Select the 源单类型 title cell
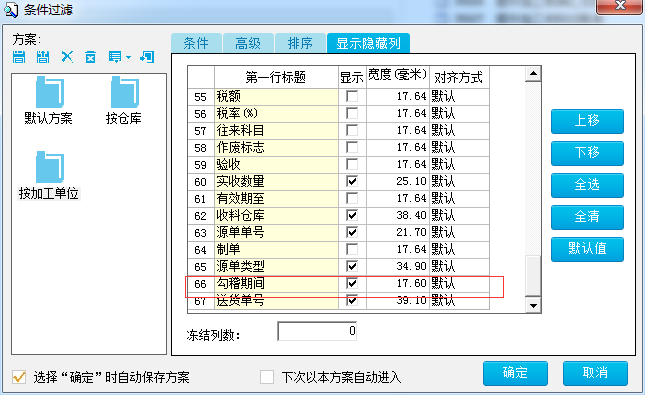645x395 pixels. click(276, 266)
